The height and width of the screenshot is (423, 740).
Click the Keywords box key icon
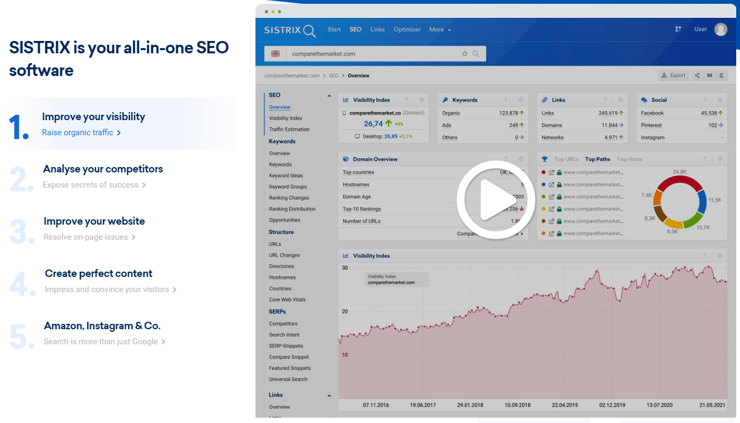pos(445,100)
